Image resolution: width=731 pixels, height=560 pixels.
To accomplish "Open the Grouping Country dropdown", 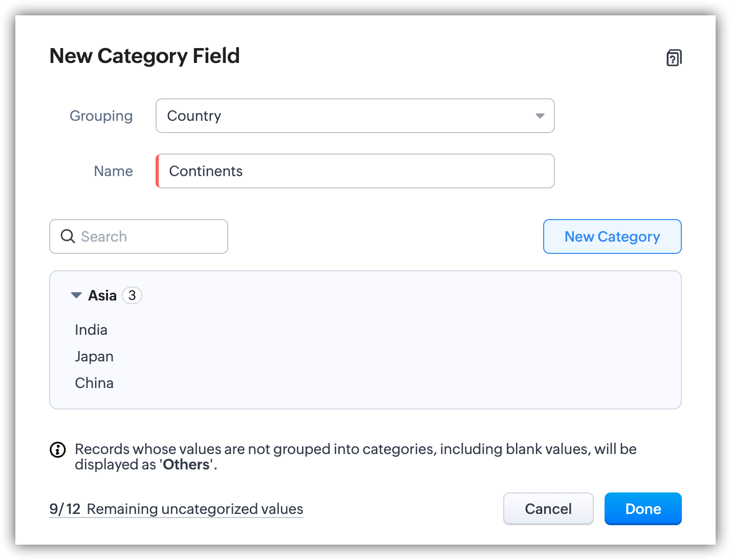I will tap(354, 116).
